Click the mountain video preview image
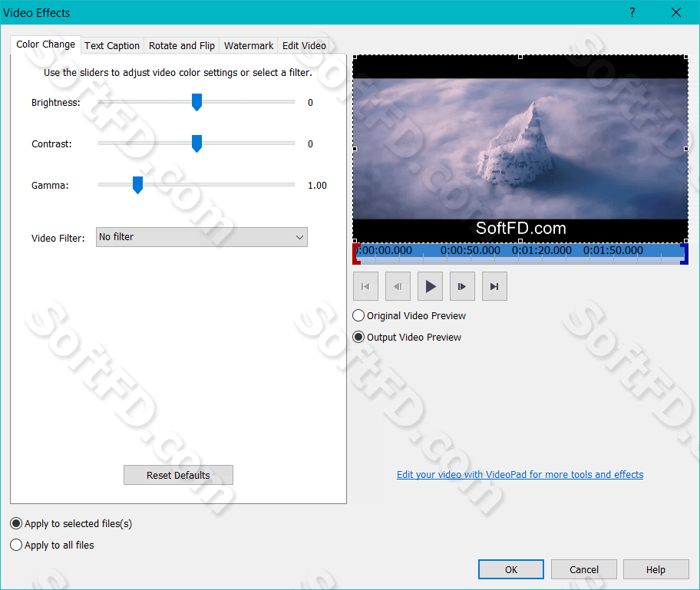The height and width of the screenshot is (590, 700). click(520, 149)
